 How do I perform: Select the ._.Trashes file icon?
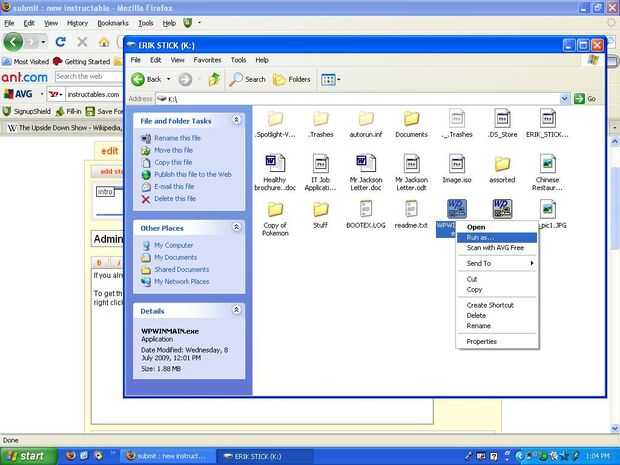[x=457, y=118]
